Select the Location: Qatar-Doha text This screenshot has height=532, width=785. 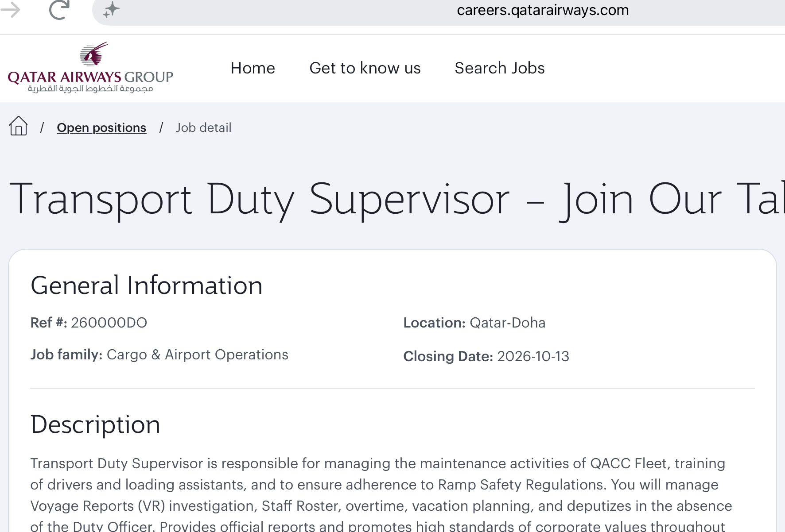click(x=474, y=323)
